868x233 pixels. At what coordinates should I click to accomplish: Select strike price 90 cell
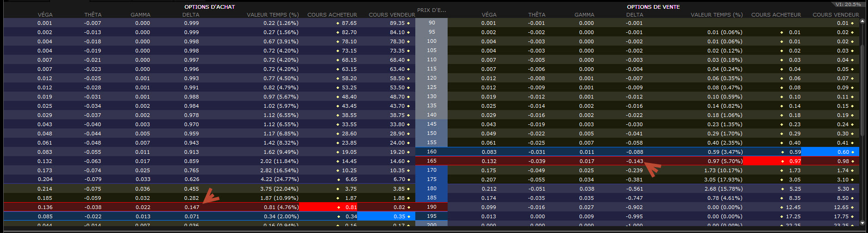pos(431,23)
